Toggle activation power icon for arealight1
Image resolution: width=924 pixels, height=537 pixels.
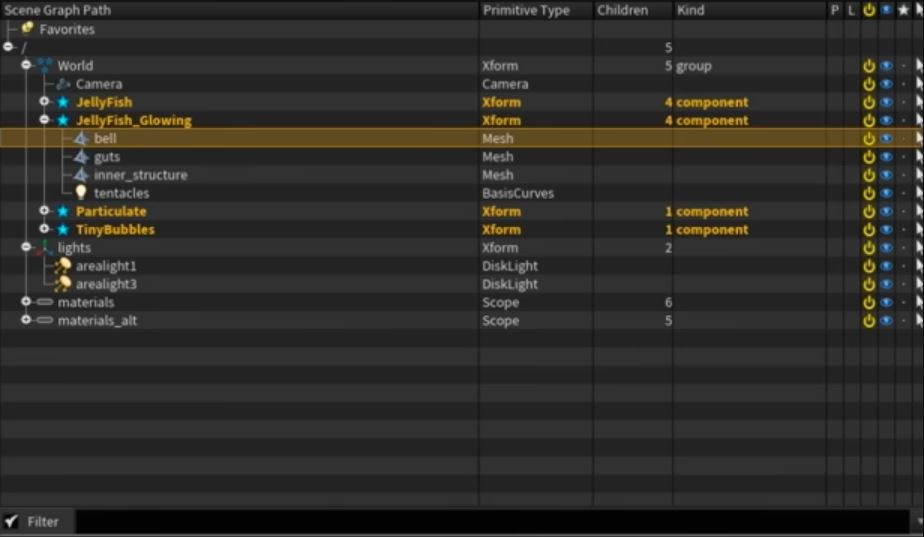coord(869,266)
